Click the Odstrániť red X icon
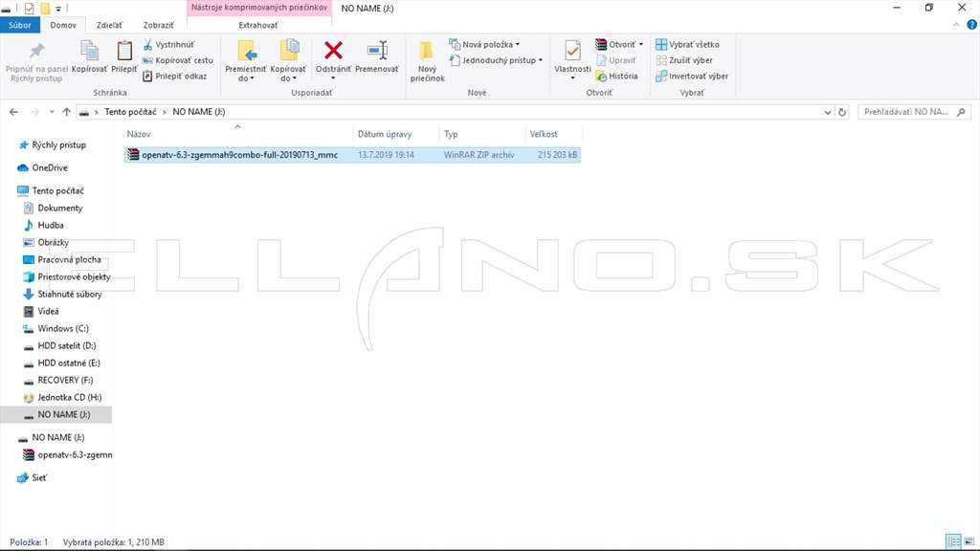980x551 pixels. point(333,51)
